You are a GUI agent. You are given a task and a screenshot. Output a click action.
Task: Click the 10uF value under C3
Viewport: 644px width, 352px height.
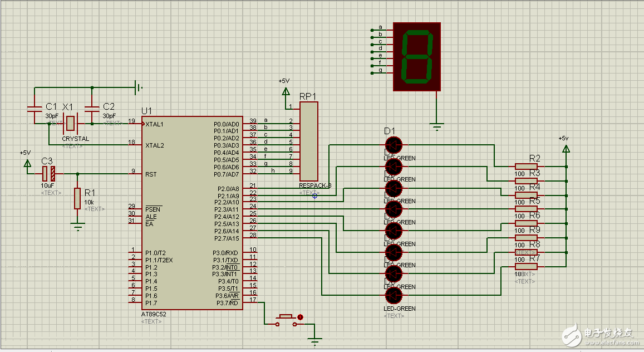(x=47, y=185)
